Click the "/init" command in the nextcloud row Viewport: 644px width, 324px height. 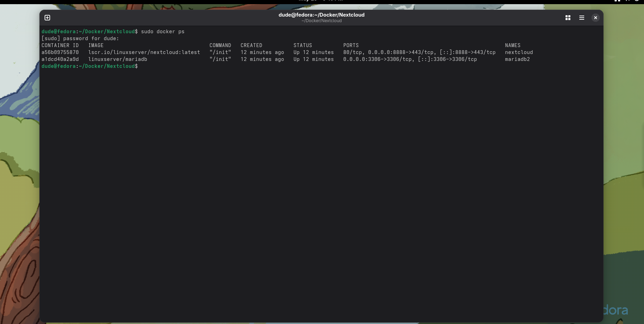click(x=220, y=52)
